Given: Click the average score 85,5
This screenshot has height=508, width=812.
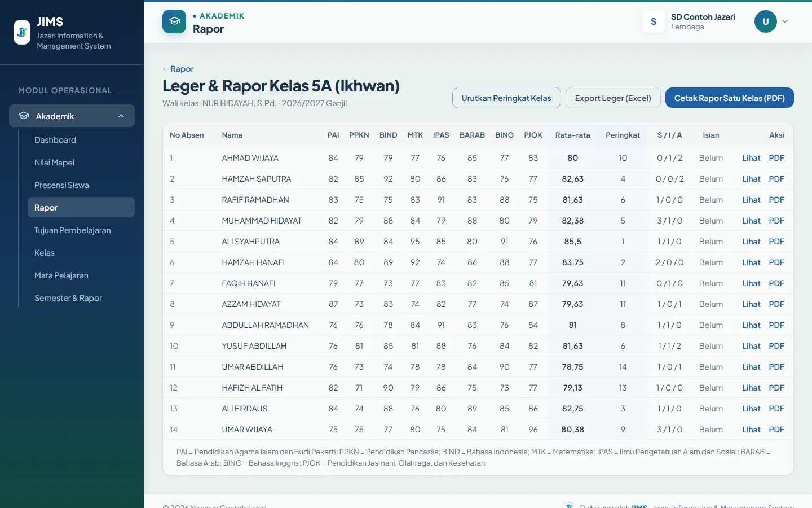Looking at the screenshot, I should tap(572, 242).
